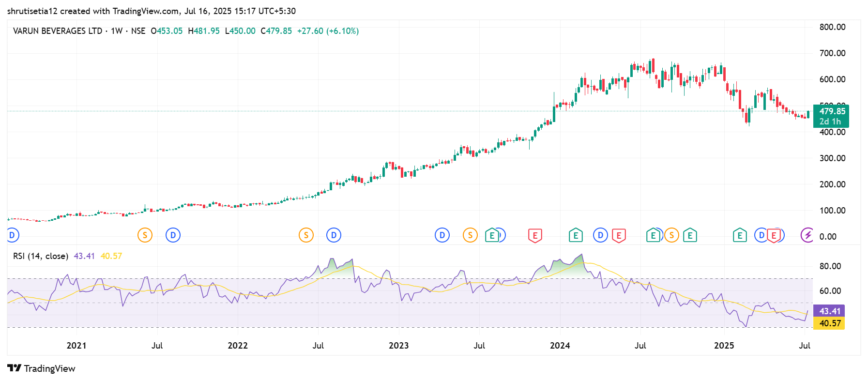Click the 60.00 RSI scale label
Screen dimensions: 868x381
coord(830,291)
